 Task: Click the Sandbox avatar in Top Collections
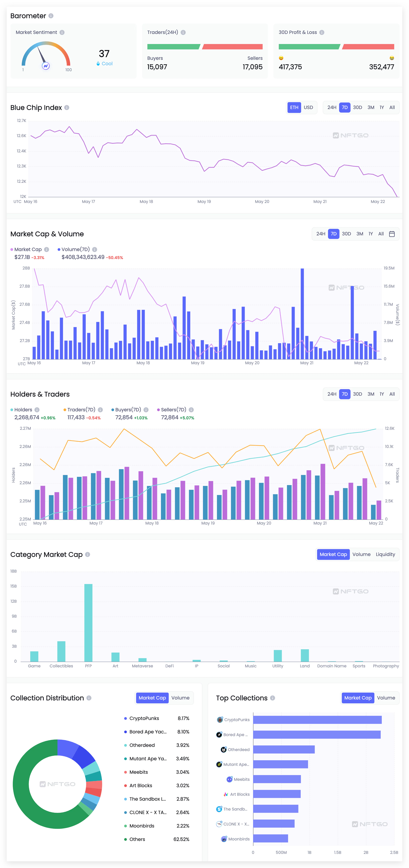coord(219,809)
